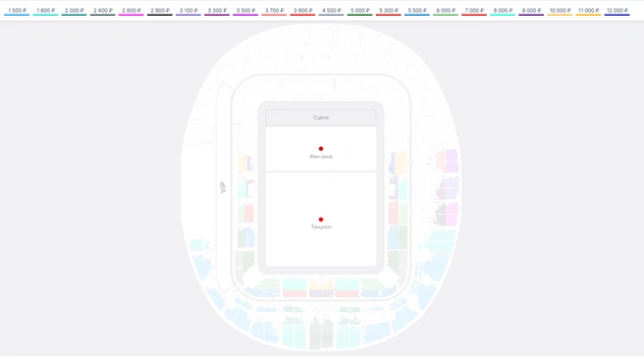Filter seats by 5 500 ₽ price
This screenshot has width=644, height=359.
click(417, 10)
